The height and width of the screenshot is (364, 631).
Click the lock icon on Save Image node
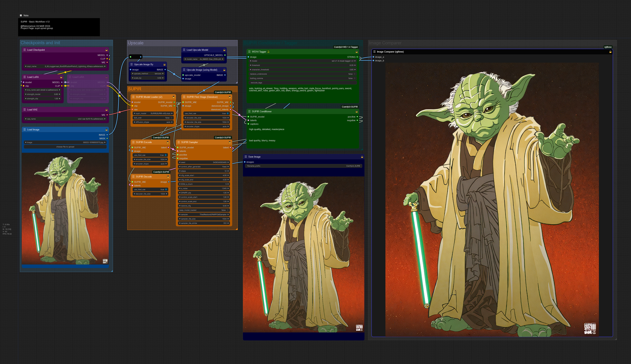point(362,157)
